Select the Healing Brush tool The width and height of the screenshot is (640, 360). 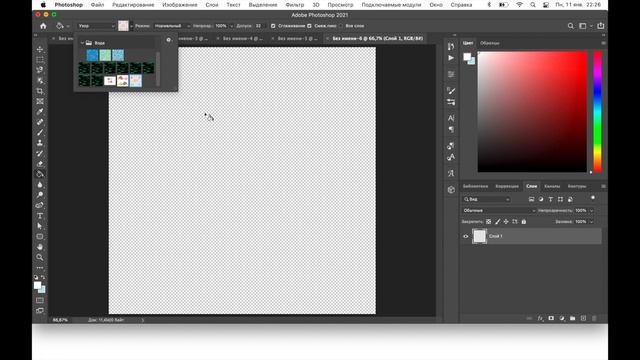click(40, 122)
